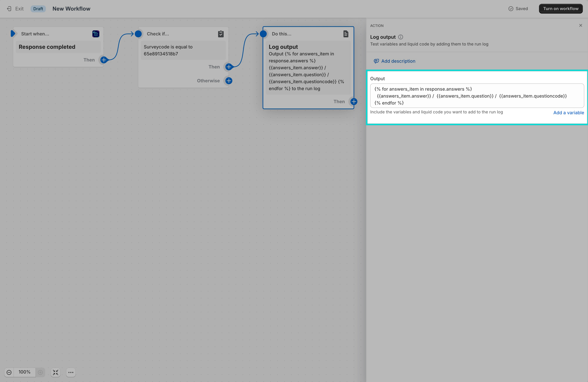
Task: Zoom in the canvas with plus button
Action: pos(40,372)
